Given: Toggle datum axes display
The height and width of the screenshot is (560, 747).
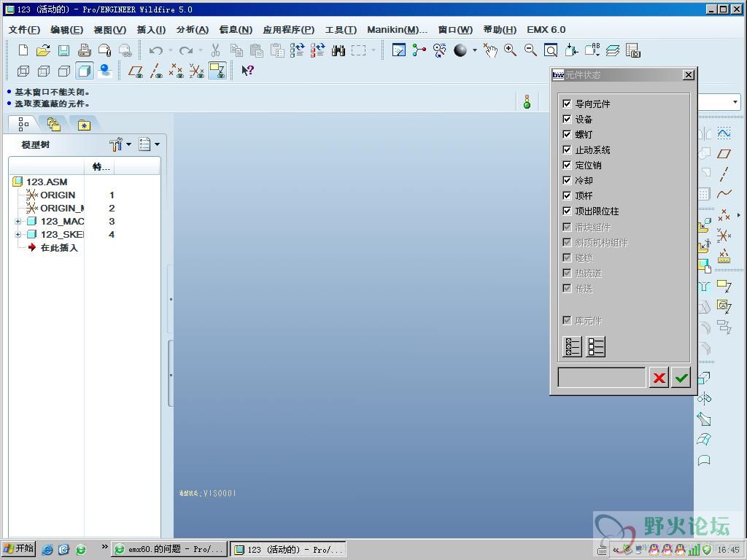Looking at the screenshot, I should [156, 71].
